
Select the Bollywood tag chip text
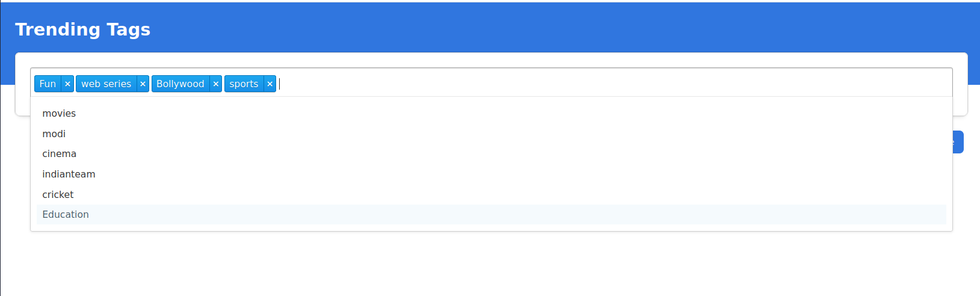(180, 84)
